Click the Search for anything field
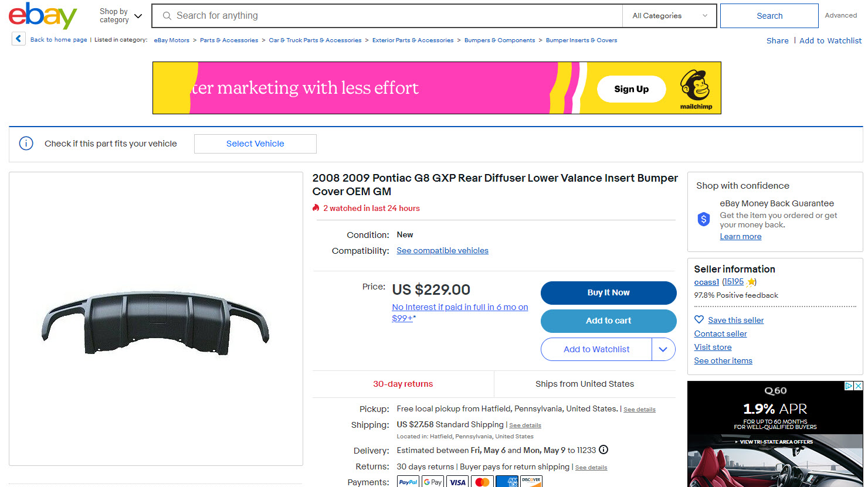This screenshot has width=868, height=487. coord(387,16)
